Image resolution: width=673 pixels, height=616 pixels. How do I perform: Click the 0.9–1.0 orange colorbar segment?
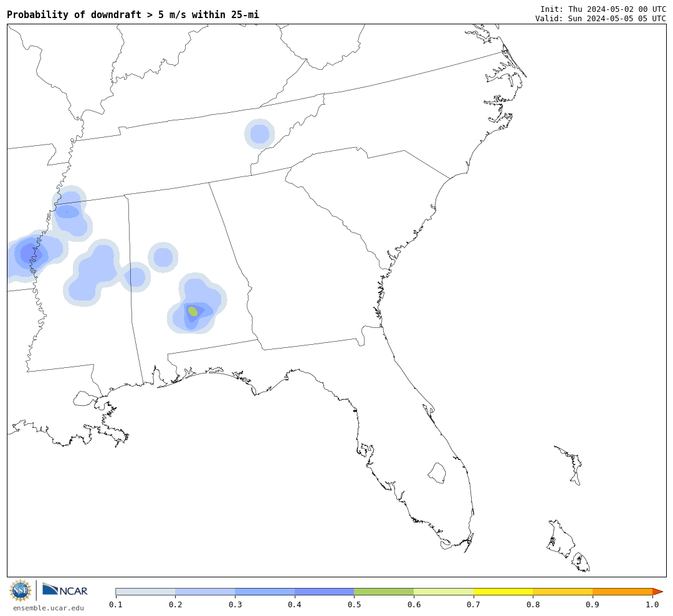pos(623,592)
